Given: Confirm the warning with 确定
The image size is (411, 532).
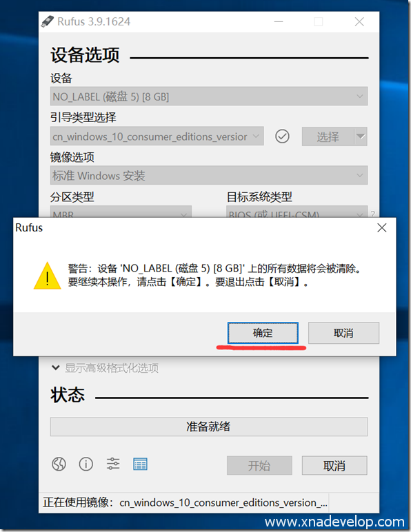Looking at the screenshot, I should pos(263,333).
